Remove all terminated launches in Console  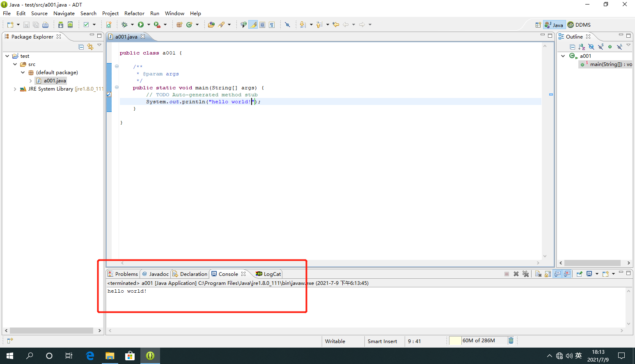pyautogui.click(x=525, y=274)
